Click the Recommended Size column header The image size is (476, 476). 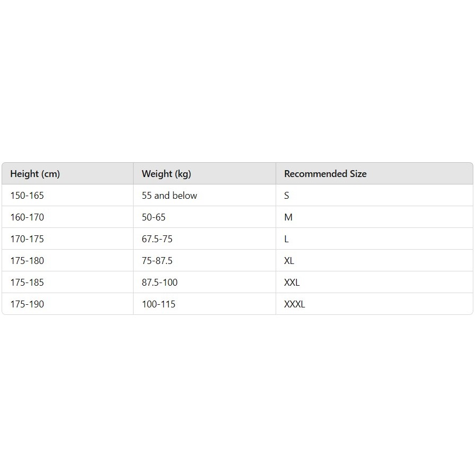[x=374, y=174]
